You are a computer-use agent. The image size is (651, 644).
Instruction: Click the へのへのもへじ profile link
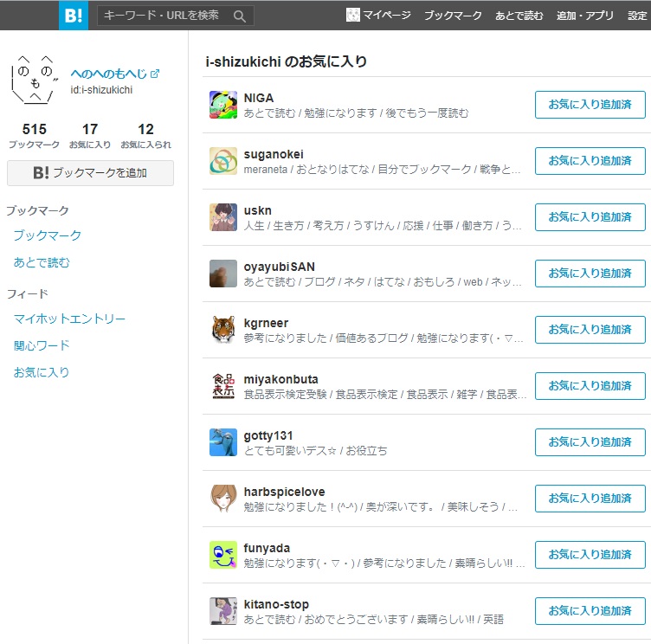109,74
